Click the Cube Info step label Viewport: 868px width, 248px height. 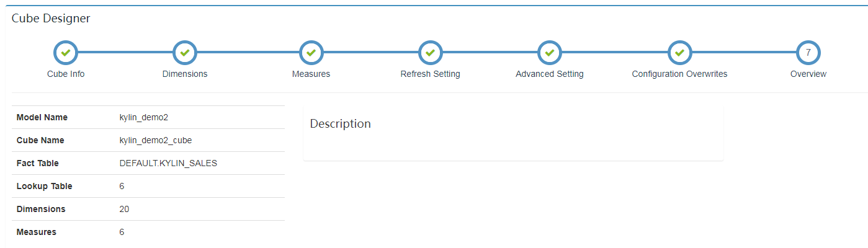66,74
